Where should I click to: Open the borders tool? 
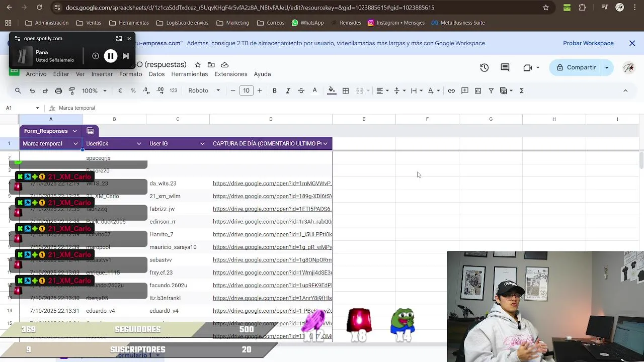tap(346, 90)
